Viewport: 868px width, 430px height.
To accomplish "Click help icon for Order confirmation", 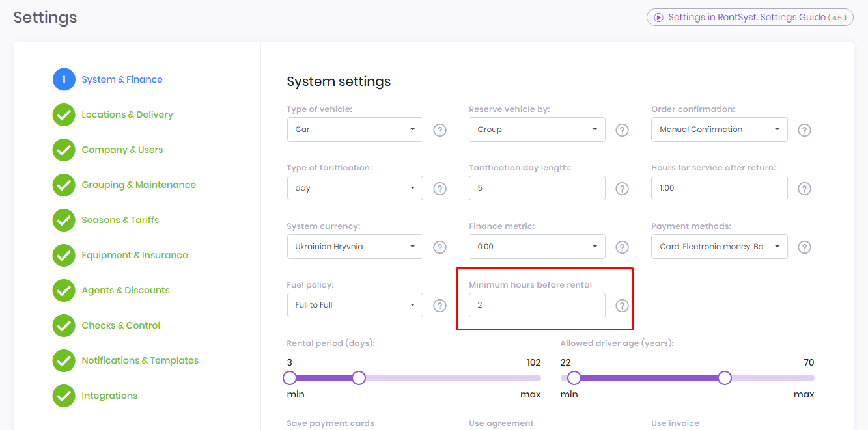I will [805, 130].
